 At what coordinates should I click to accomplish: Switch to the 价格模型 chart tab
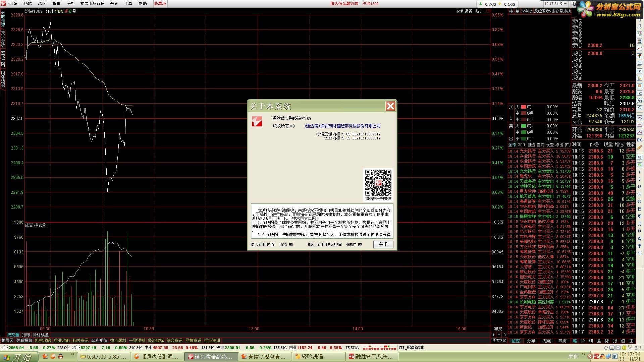[x=41, y=335]
